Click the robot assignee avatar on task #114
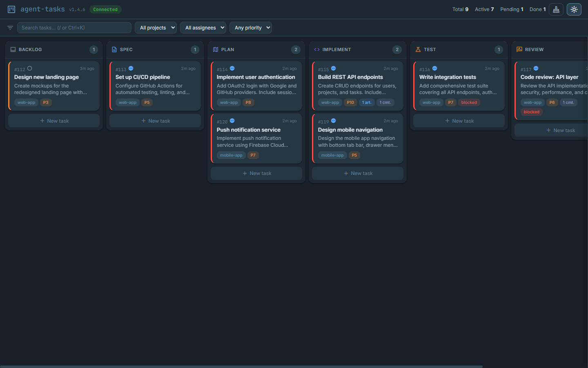588x368 pixels. point(232,68)
